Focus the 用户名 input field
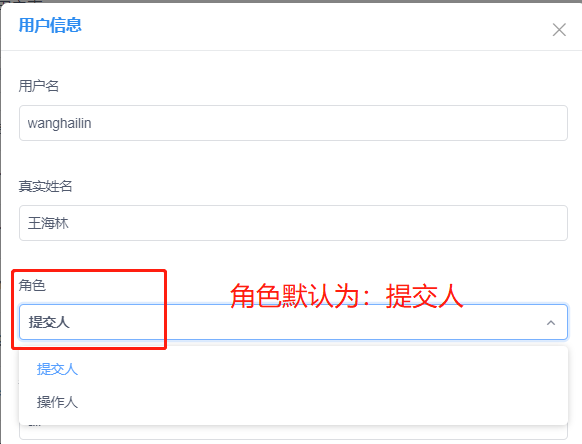582x444 pixels. [293, 123]
